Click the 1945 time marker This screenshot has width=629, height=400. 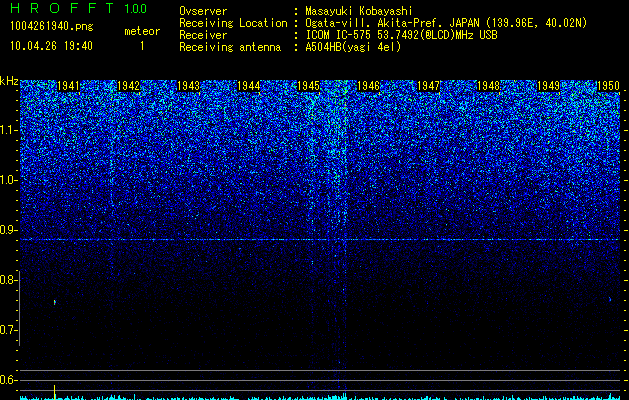pos(308,86)
